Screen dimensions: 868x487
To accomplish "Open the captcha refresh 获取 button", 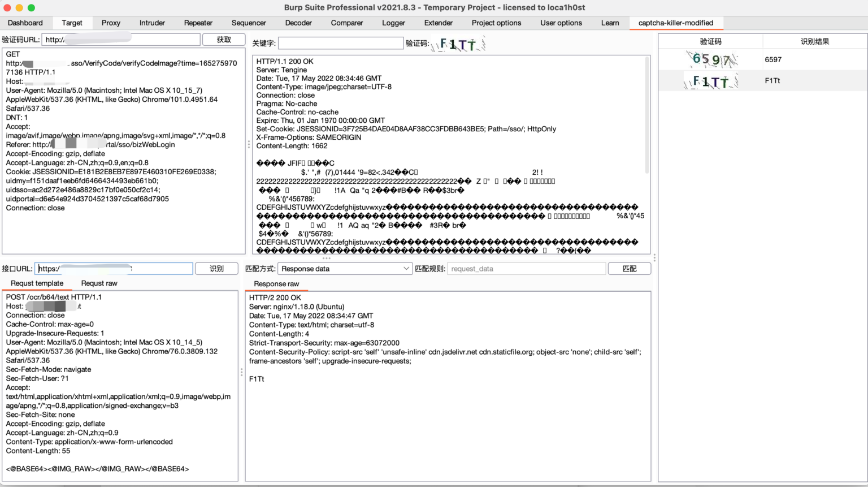I will pyautogui.click(x=224, y=39).
